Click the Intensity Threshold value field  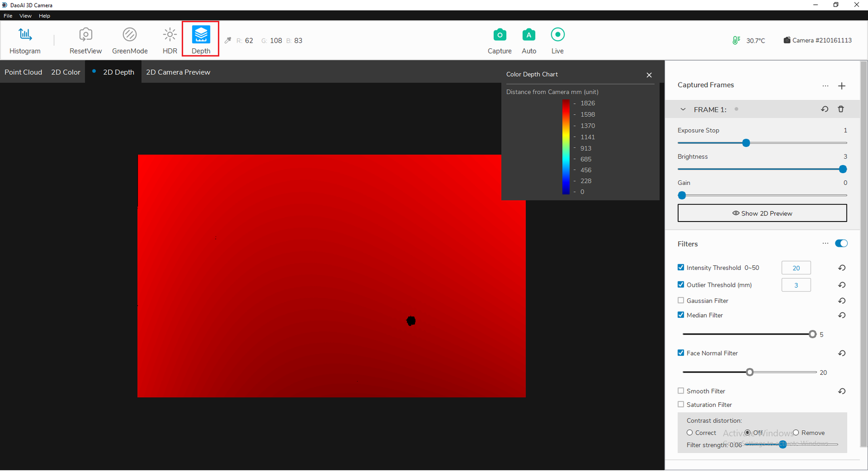coord(796,268)
